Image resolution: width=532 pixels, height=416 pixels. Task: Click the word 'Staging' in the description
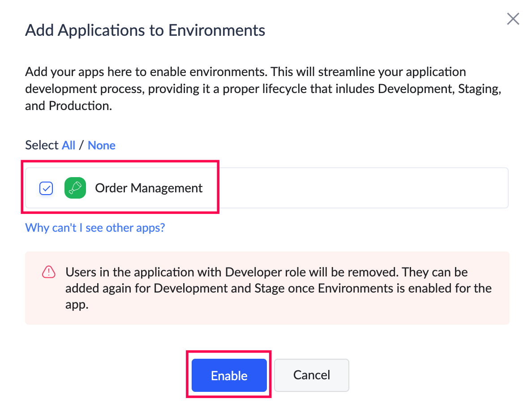pyautogui.click(x=479, y=89)
